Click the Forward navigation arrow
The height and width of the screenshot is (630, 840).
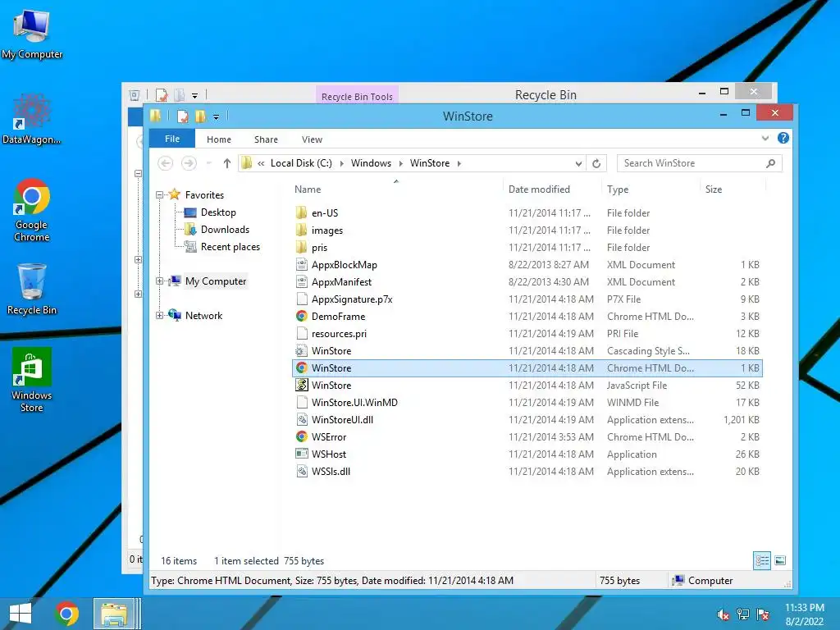click(x=189, y=163)
